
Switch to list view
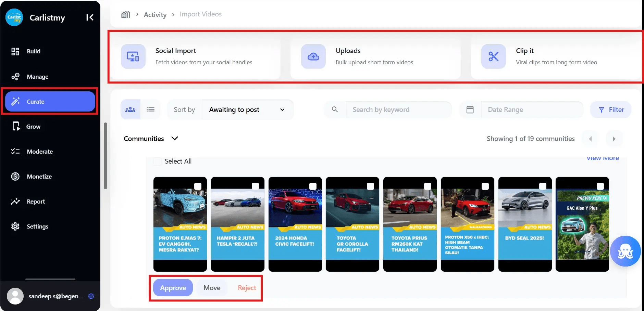150,109
